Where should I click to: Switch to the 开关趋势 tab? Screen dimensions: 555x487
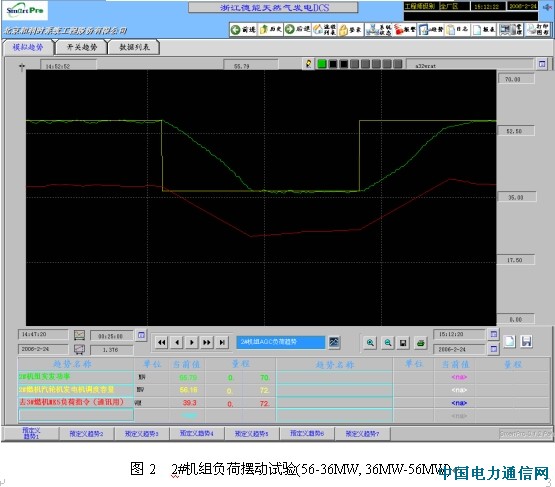82,47
